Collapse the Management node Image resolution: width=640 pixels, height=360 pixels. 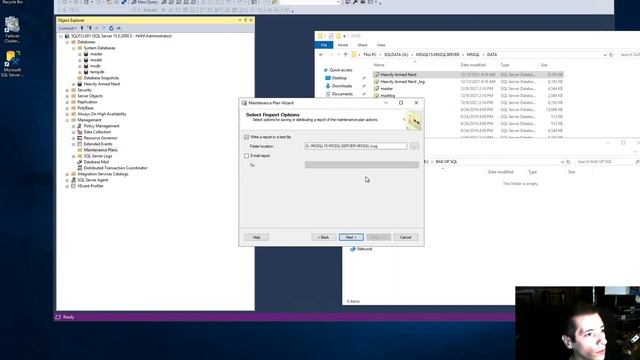coord(67,120)
